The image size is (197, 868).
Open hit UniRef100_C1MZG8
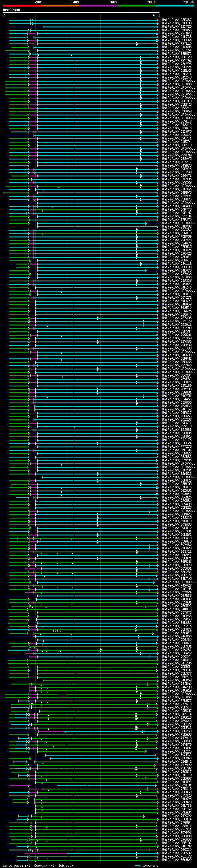click(x=176, y=37)
